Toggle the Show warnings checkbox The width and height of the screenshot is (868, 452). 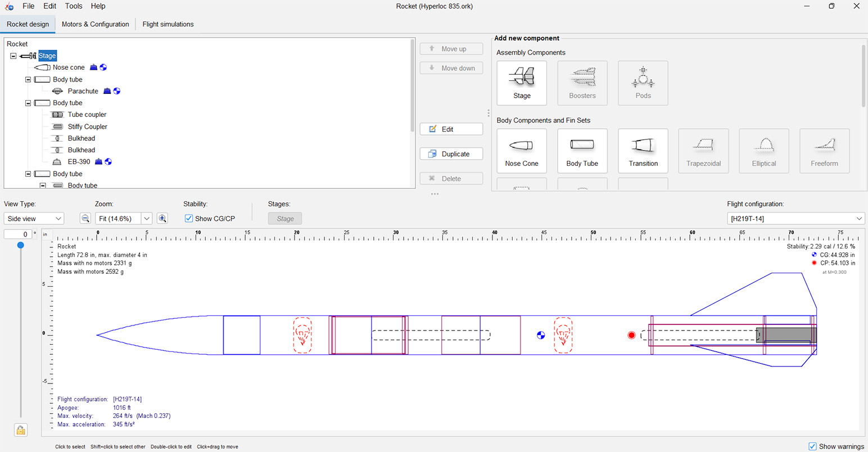[x=812, y=446]
